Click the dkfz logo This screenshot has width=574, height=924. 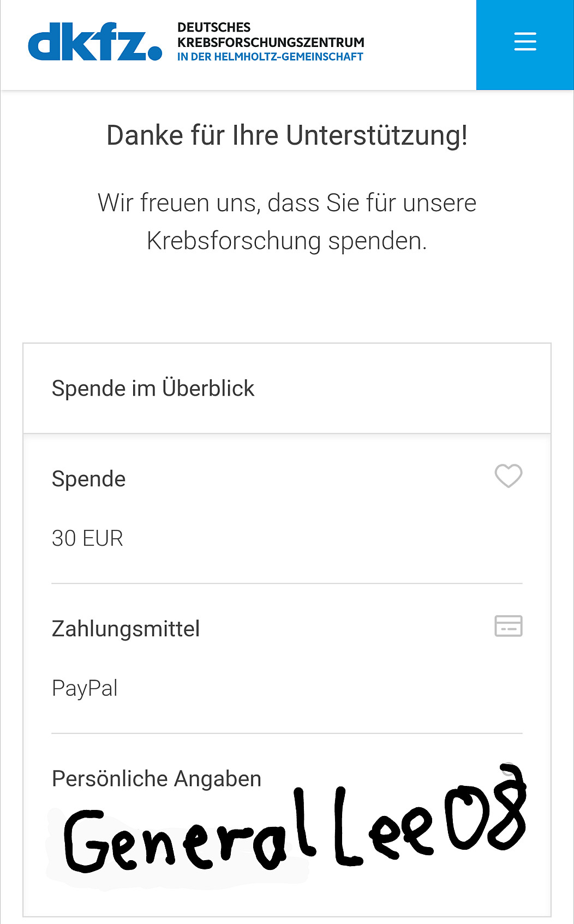pyautogui.click(x=87, y=41)
